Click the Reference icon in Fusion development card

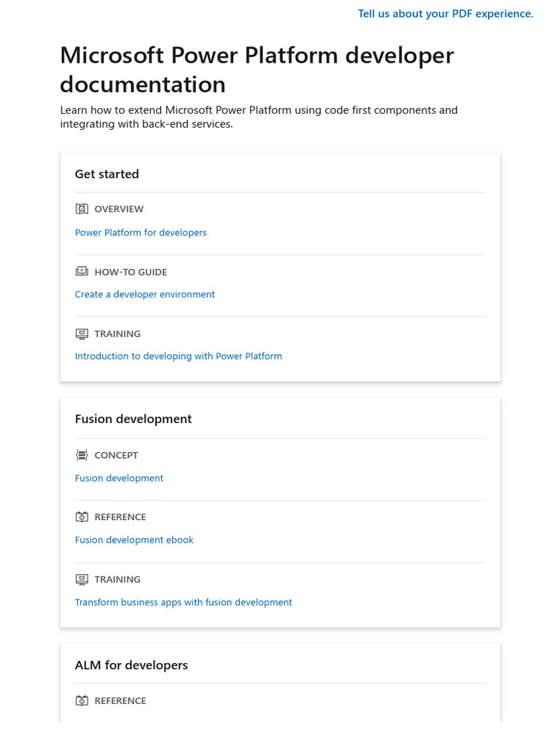82,516
